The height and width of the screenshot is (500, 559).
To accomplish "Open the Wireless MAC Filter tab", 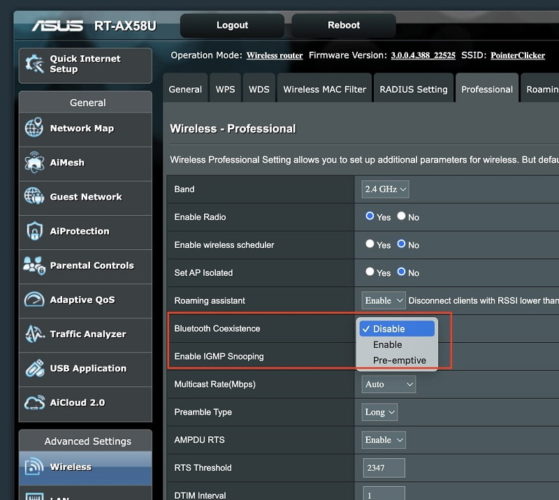I will [x=324, y=88].
